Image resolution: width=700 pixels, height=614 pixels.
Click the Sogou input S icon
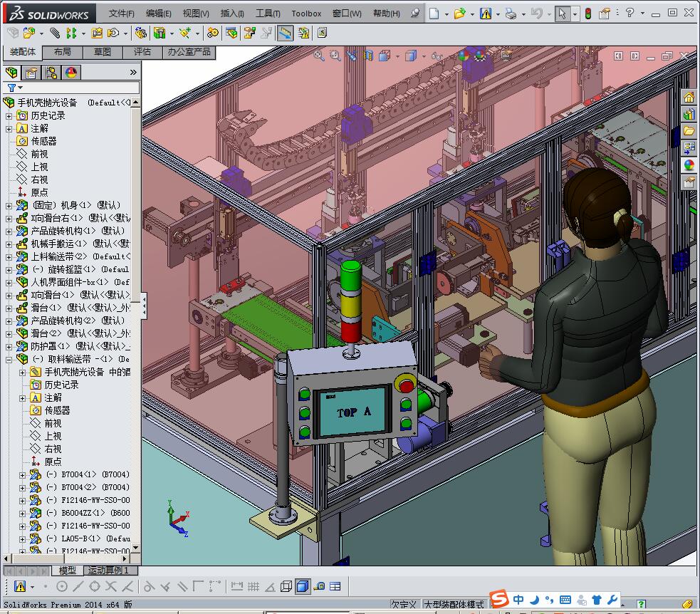click(x=499, y=599)
